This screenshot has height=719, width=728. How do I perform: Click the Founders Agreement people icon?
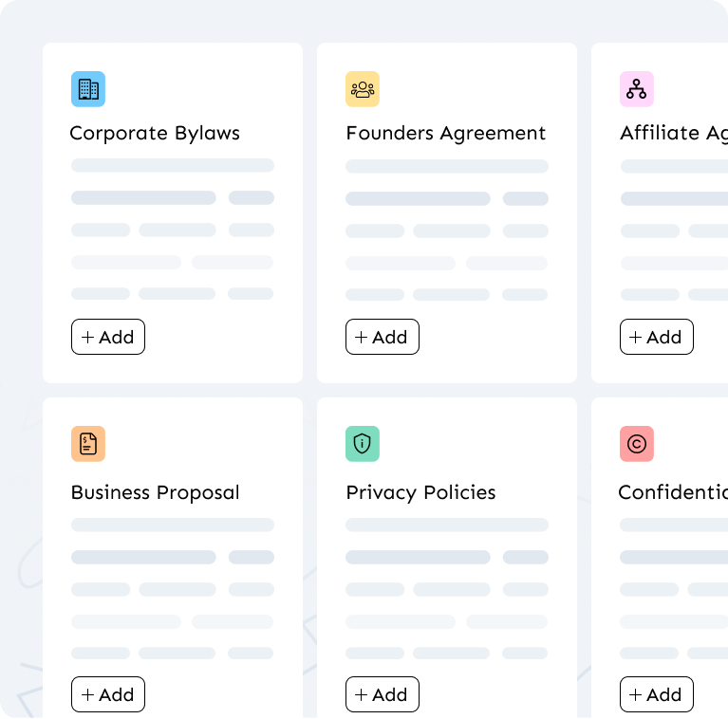(363, 89)
